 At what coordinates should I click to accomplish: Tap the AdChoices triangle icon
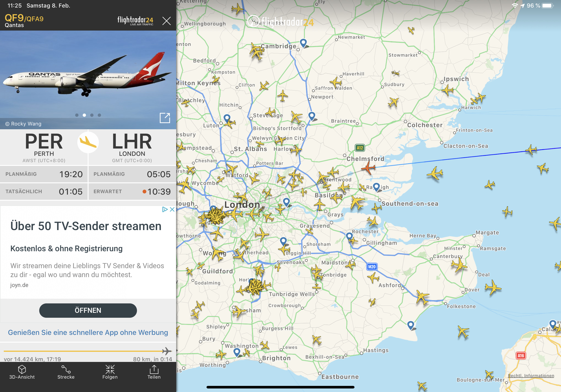point(165,209)
